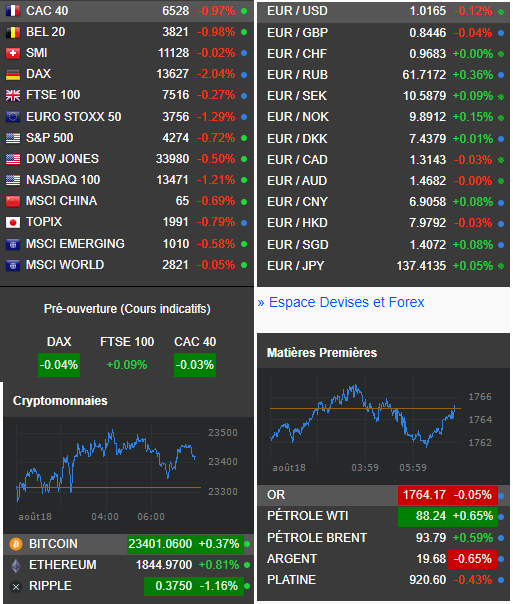The width and height of the screenshot is (513, 604).
Task: Click the globe icon beside MSCI EMERGING
Action: [13, 244]
